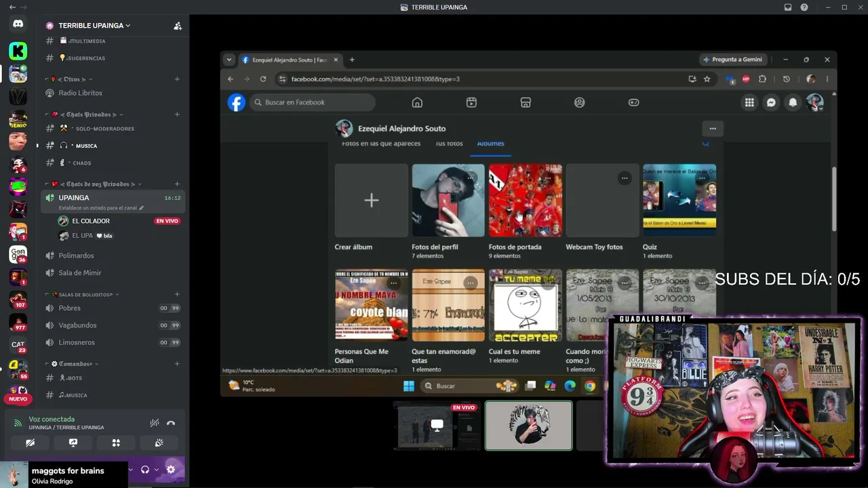Click the share screen icon in voice panel
Viewport: 868px width, 488px height.
tap(73, 443)
